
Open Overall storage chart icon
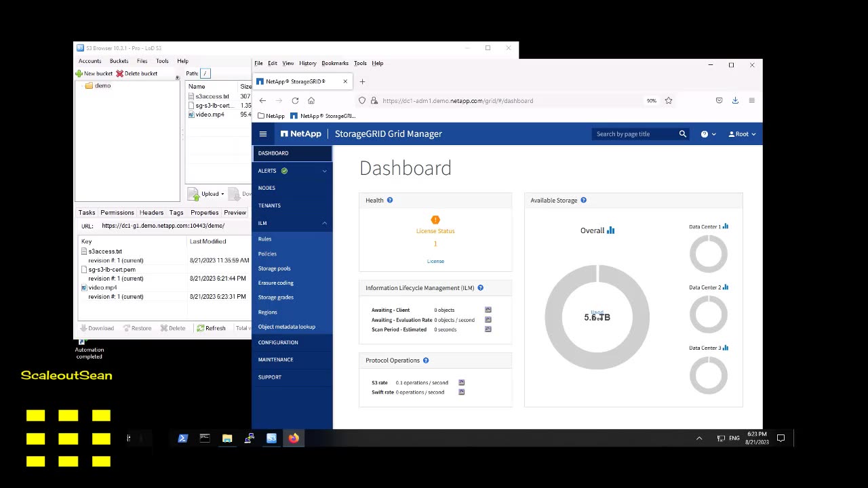coord(610,230)
